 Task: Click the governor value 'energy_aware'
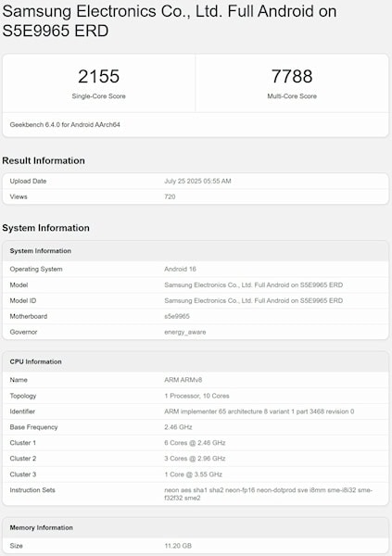(x=184, y=333)
